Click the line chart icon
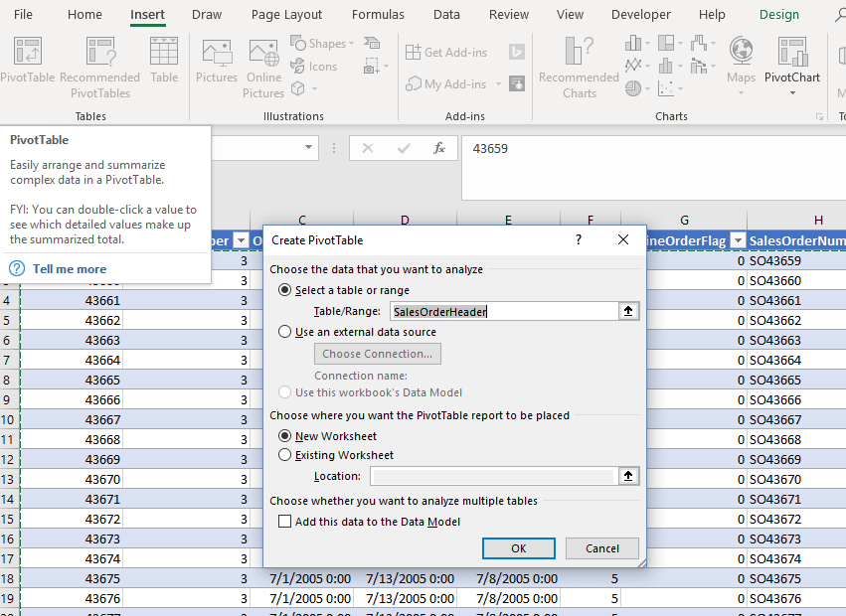846x616 pixels. [x=633, y=66]
